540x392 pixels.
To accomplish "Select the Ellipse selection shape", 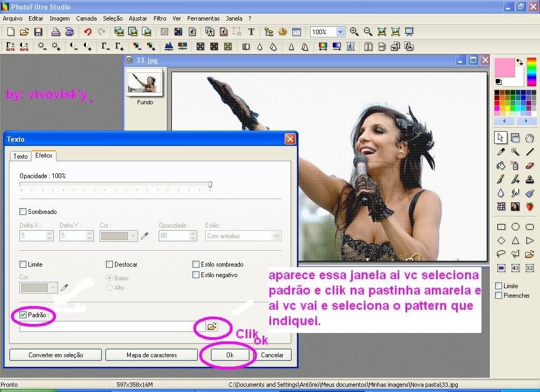I will point(515,227).
